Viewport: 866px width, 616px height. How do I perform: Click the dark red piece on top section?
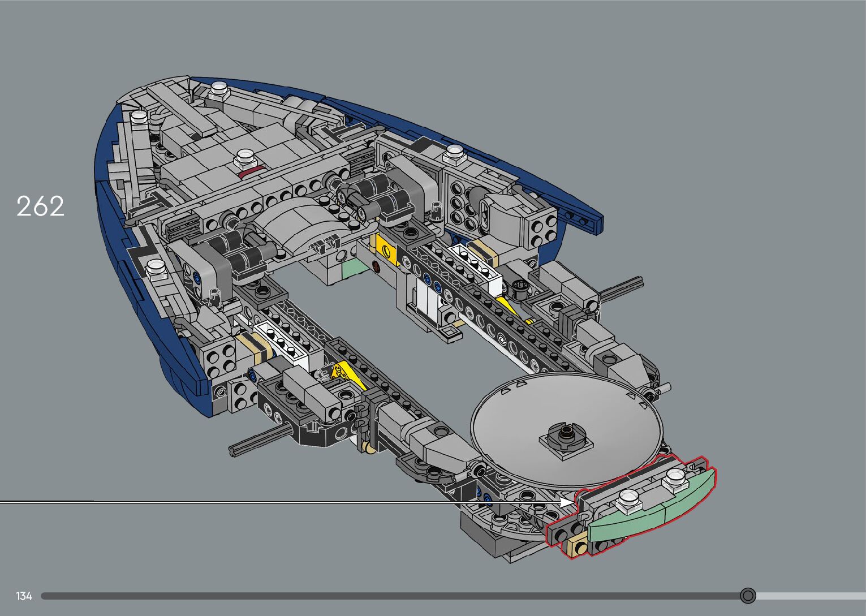tap(250, 171)
